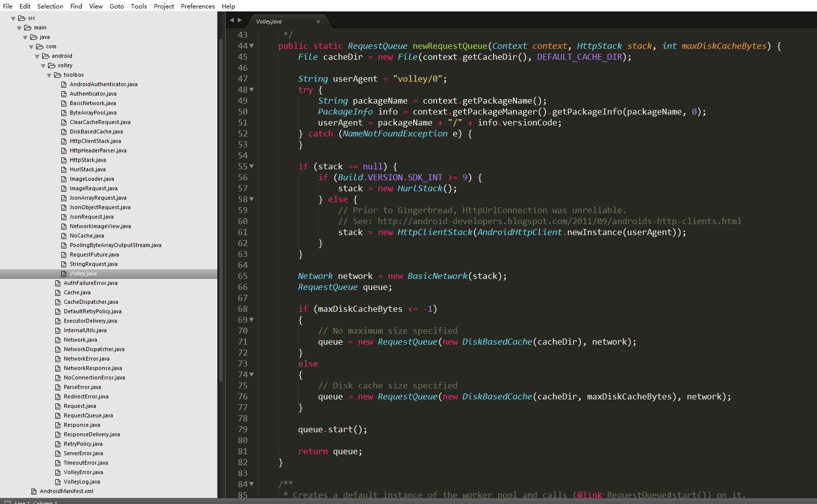Open DefaultRetryPolicy.java in the sidebar
817x504 pixels.
(x=93, y=311)
